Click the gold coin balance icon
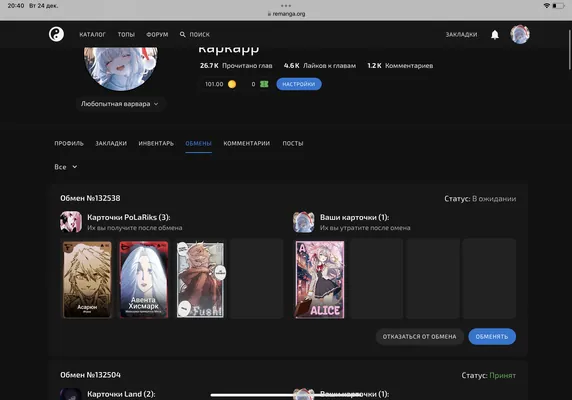 pos(232,84)
